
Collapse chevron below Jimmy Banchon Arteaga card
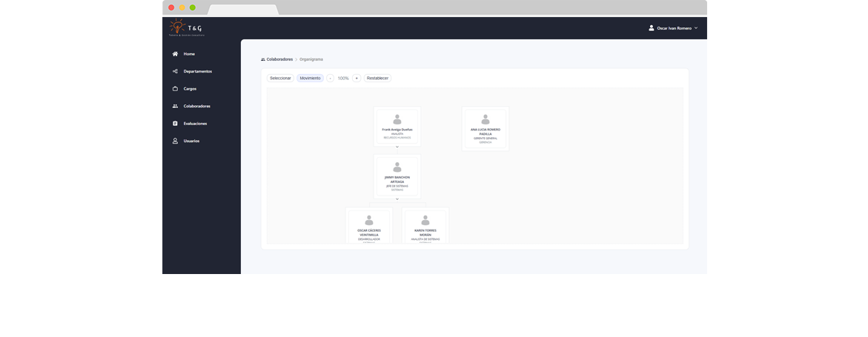point(397,199)
